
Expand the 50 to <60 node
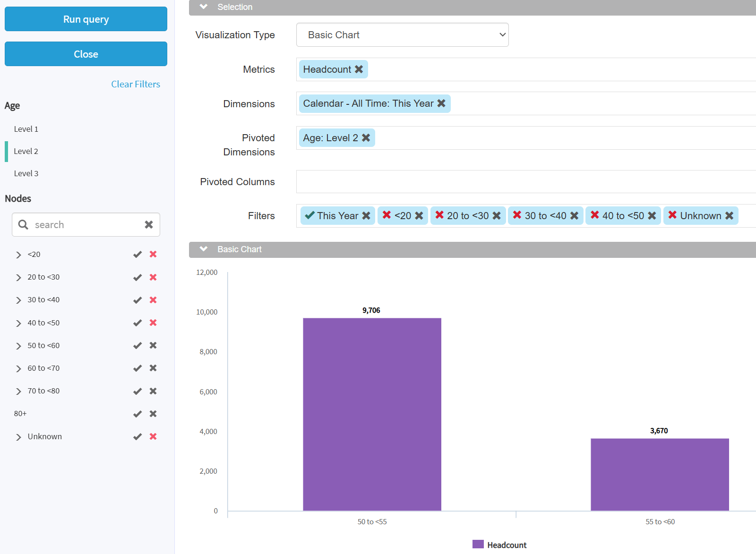[x=18, y=346]
